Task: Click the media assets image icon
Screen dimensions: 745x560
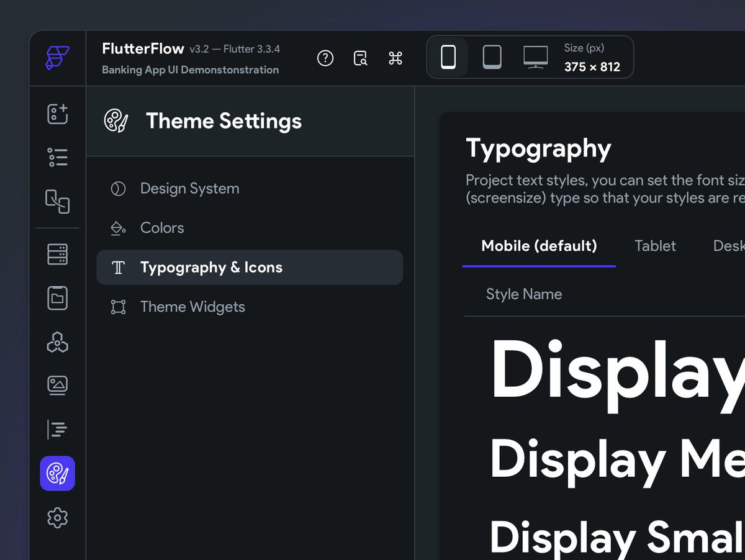Action: [x=58, y=384]
